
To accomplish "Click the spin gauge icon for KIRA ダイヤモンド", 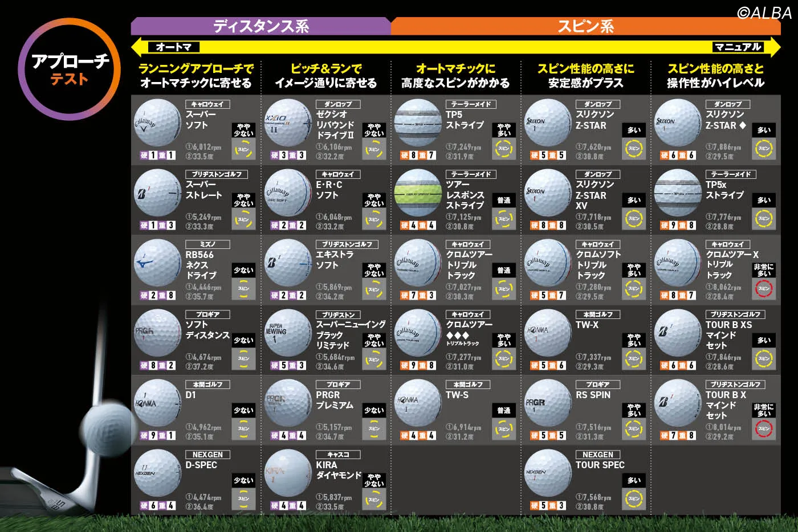I will click(374, 500).
